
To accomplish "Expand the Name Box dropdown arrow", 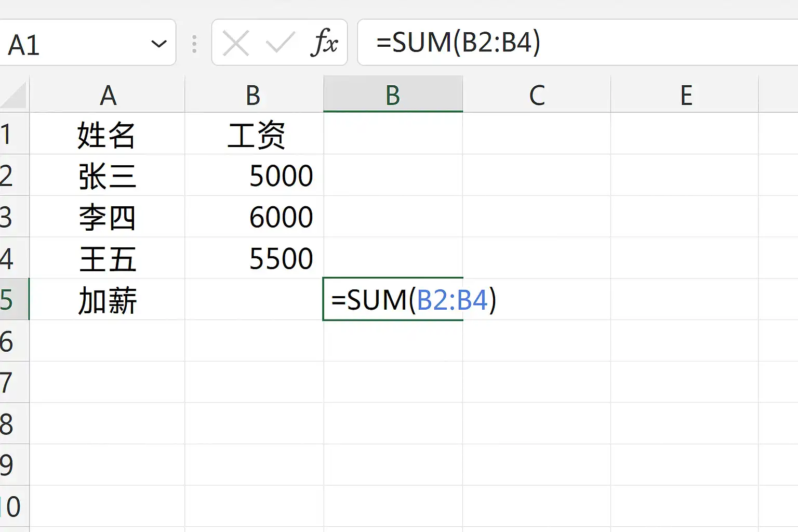I will click(158, 44).
